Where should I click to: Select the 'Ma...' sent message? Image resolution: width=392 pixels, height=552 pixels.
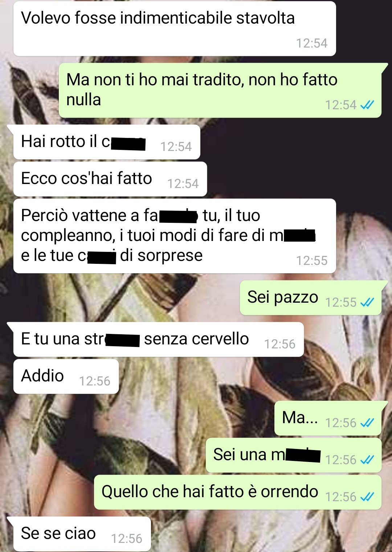point(328,418)
